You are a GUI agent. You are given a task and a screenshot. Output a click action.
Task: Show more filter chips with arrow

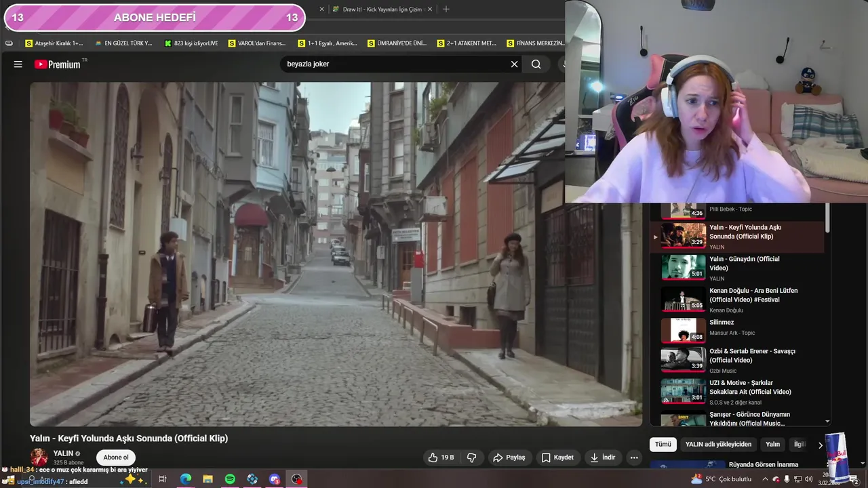[820, 445]
